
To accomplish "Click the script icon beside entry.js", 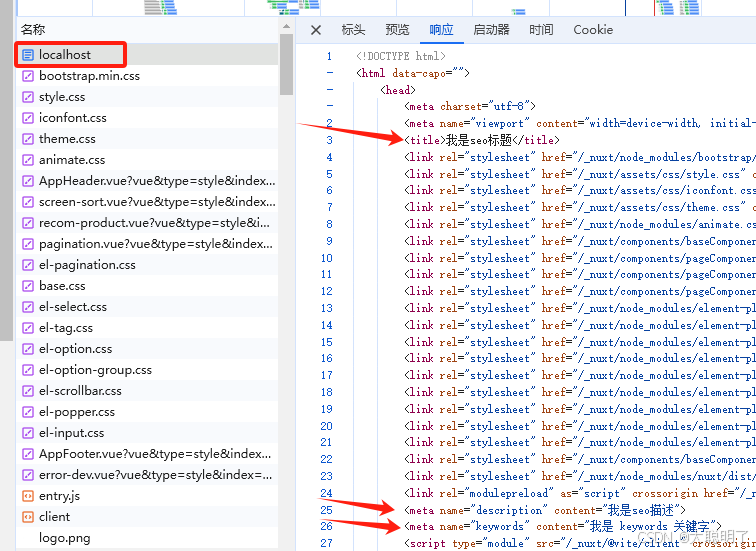I will [28, 496].
